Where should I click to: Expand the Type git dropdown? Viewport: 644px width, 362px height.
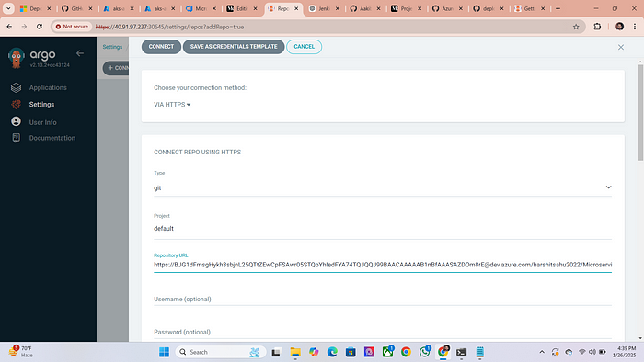pyautogui.click(x=383, y=187)
